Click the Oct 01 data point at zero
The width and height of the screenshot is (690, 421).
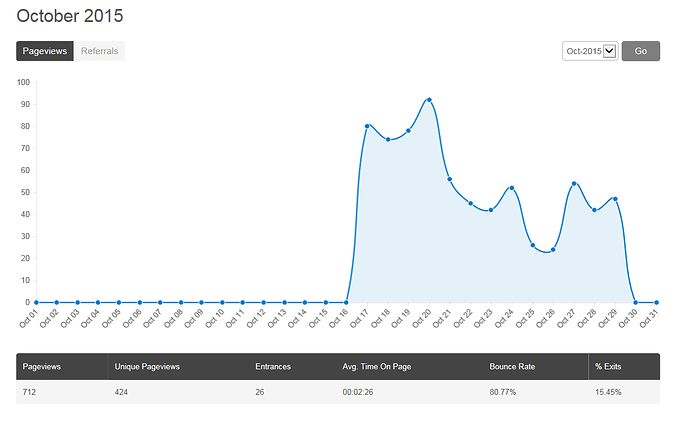click(36, 302)
